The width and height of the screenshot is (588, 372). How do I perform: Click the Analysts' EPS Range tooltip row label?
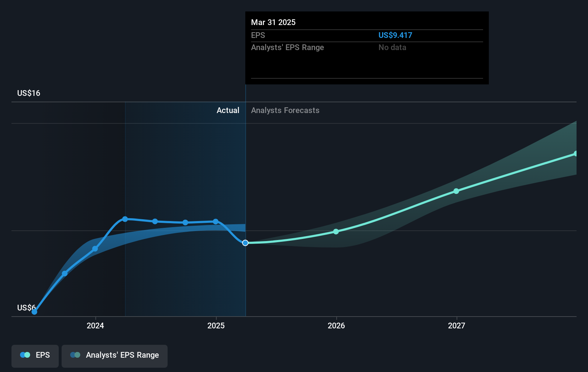tap(288, 47)
